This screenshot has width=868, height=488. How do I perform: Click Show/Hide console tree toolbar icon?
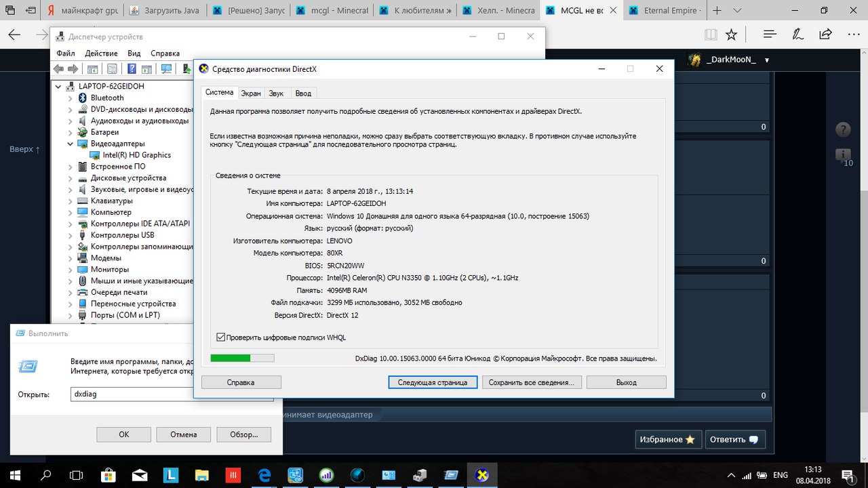92,69
